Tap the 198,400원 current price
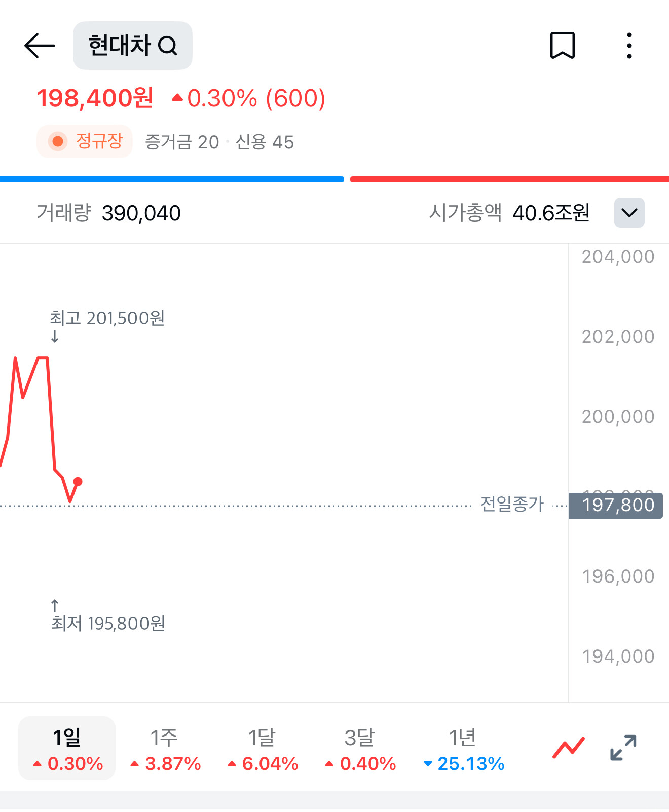 [95, 98]
